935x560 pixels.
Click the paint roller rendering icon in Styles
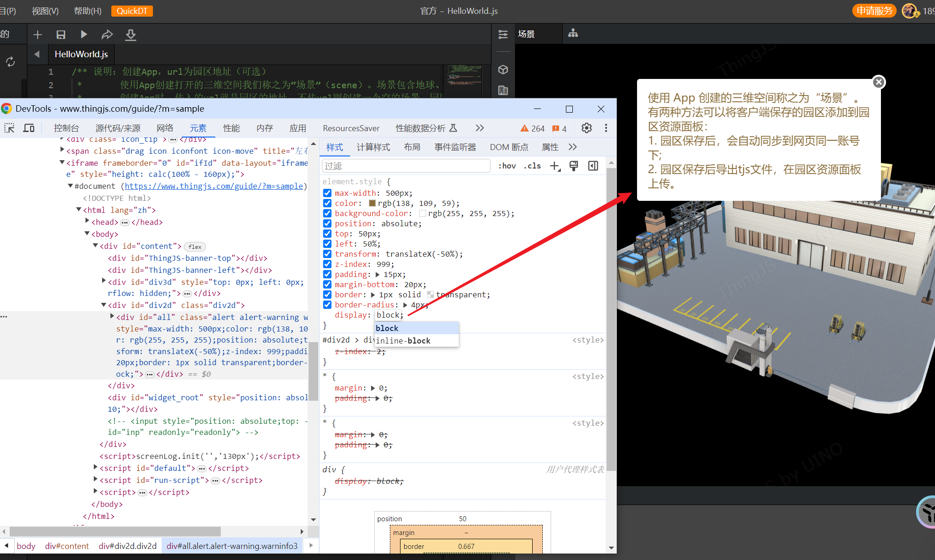point(574,166)
